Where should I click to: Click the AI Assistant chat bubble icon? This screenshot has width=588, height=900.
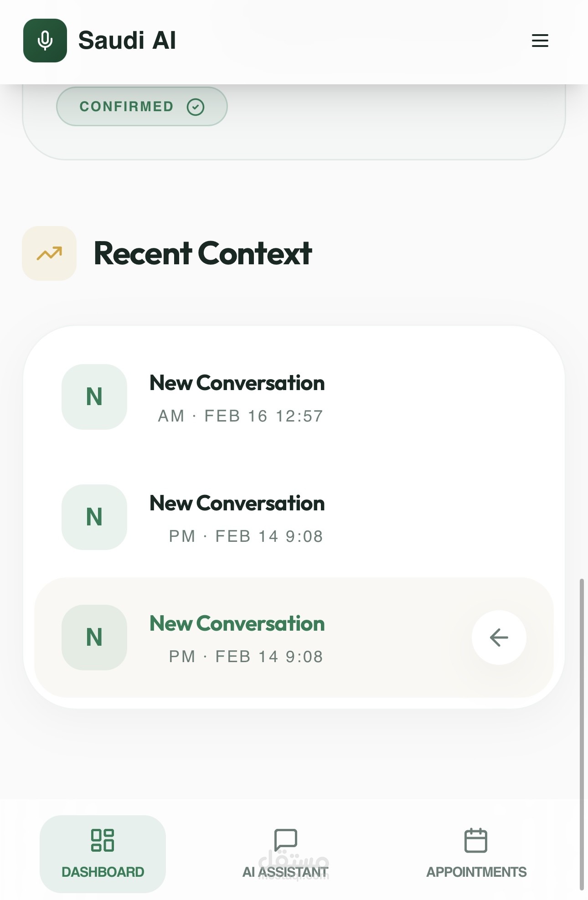(x=286, y=839)
